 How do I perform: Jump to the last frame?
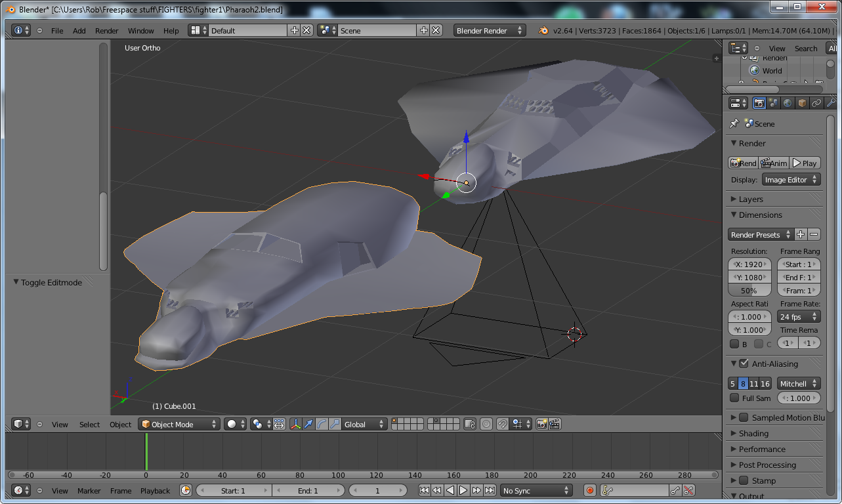[490, 490]
